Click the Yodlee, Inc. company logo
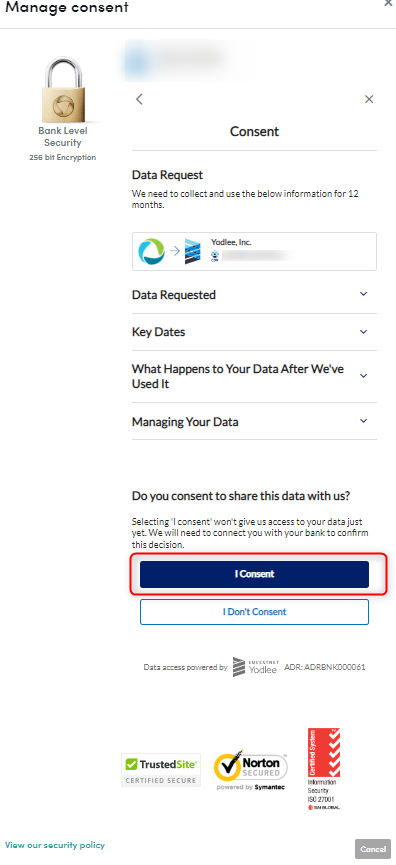 [192, 252]
